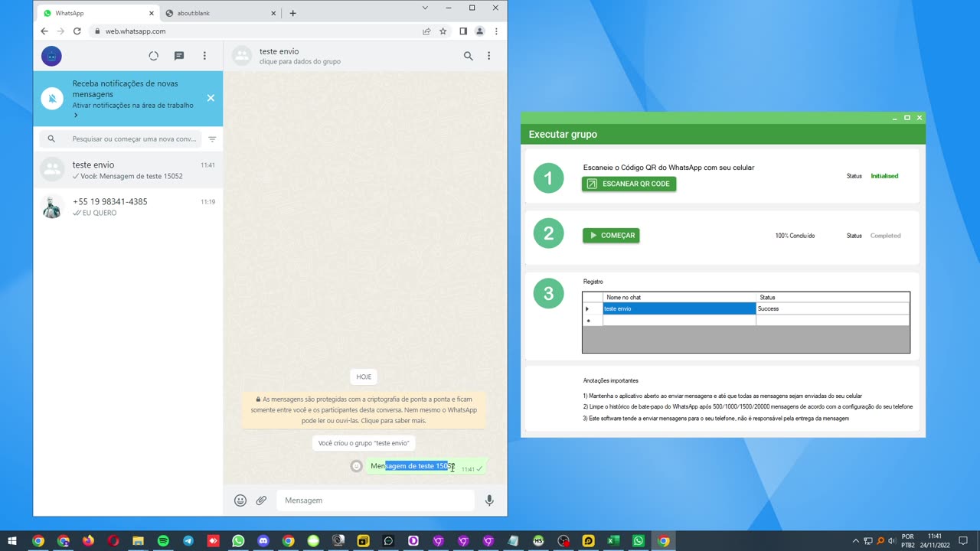980x551 pixels.
Task: Click the 'teste envio' group header for group info
Action: pos(299,56)
